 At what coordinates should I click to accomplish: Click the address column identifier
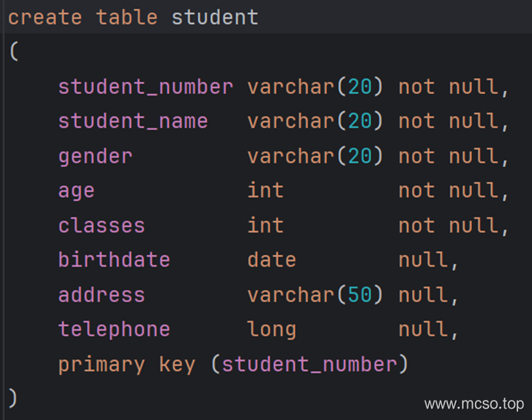102,294
